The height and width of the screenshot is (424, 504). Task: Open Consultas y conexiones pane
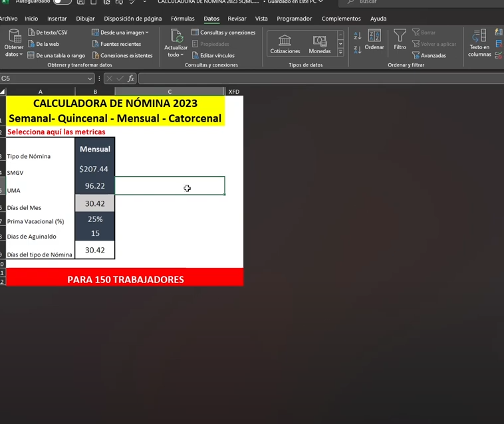tap(223, 33)
